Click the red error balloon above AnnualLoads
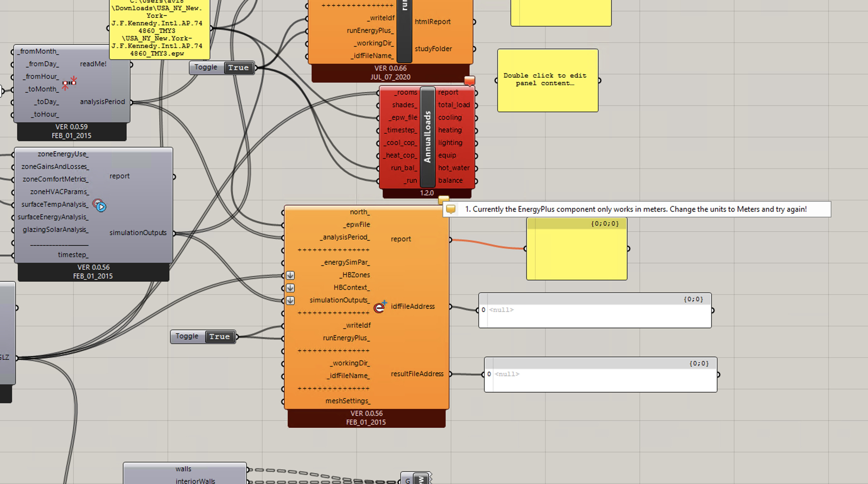The width and height of the screenshot is (868, 484). [469, 81]
